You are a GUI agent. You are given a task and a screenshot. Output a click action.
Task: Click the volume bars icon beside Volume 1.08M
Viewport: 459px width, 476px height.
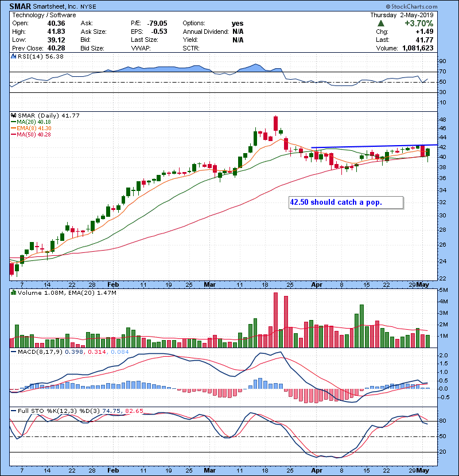coord(13,292)
